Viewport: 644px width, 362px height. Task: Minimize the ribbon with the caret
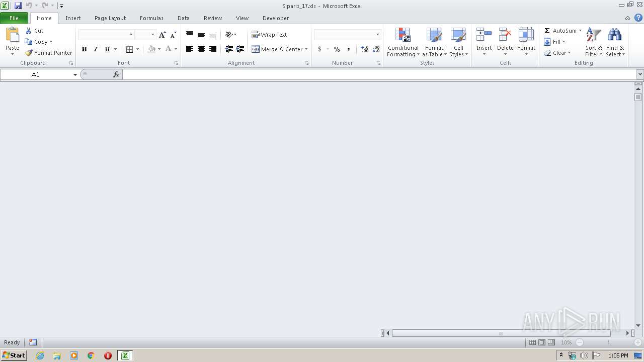(x=627, y=18)
